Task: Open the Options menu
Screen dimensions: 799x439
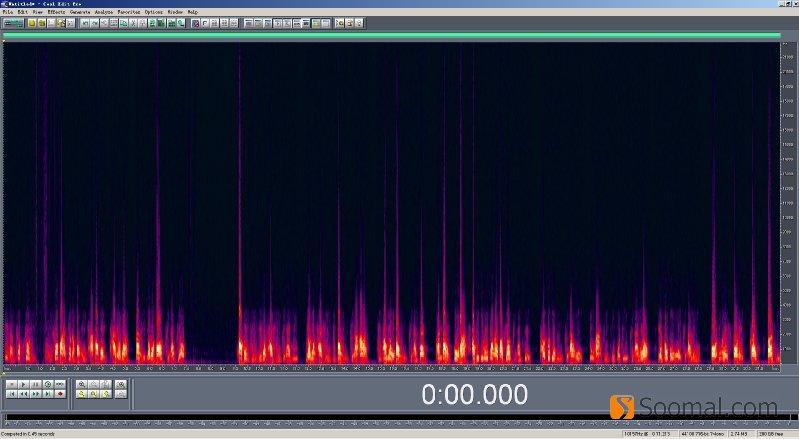Action: tap(153, 12)
